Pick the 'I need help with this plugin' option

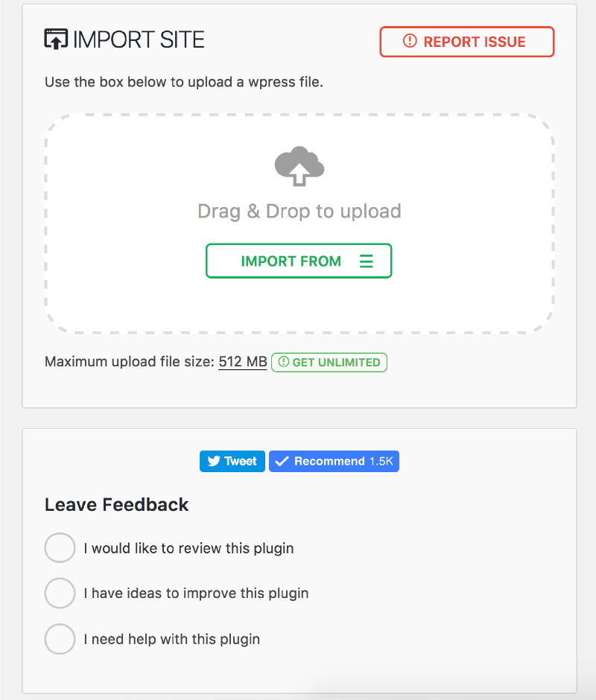[x=60, y=639]
